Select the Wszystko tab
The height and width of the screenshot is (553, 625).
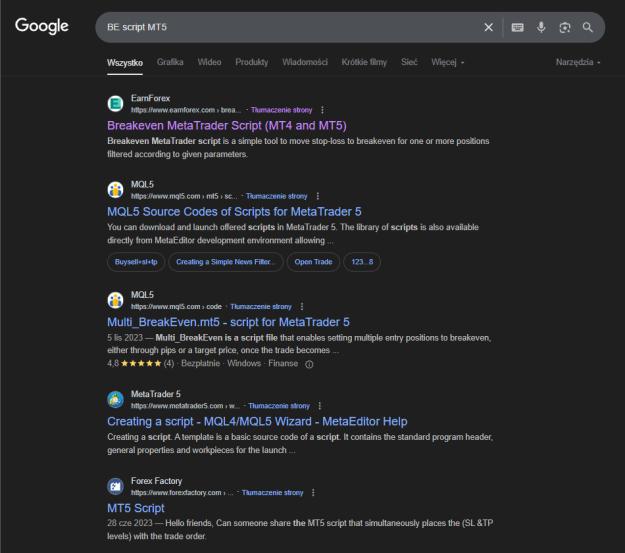click(x=125, y=63)
